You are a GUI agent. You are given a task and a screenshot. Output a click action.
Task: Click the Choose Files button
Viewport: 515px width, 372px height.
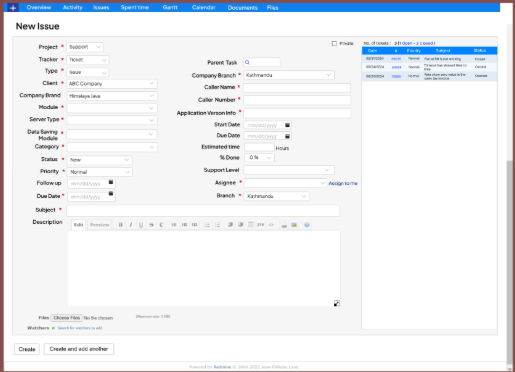tap(67, 318)
